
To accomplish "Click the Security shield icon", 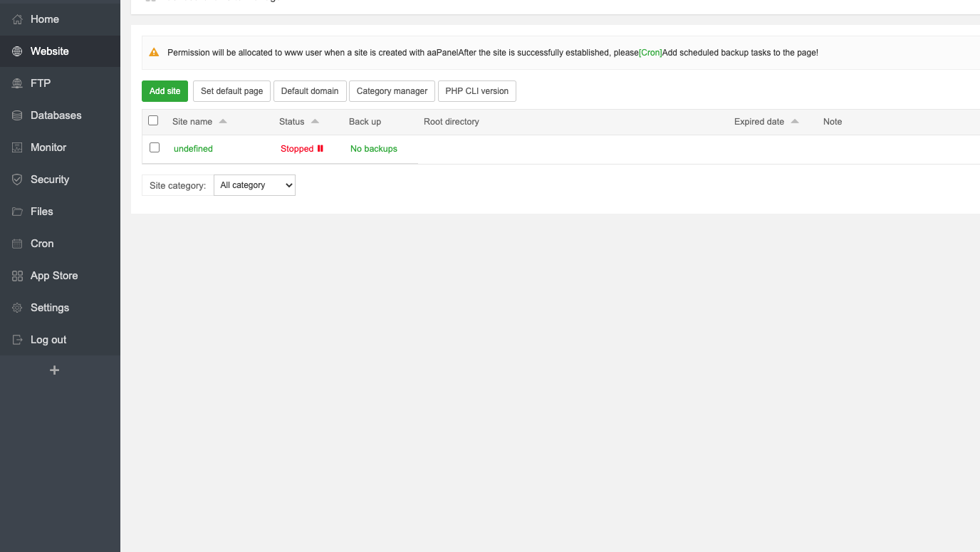I will pyautogui.click(x=17, y=179).
